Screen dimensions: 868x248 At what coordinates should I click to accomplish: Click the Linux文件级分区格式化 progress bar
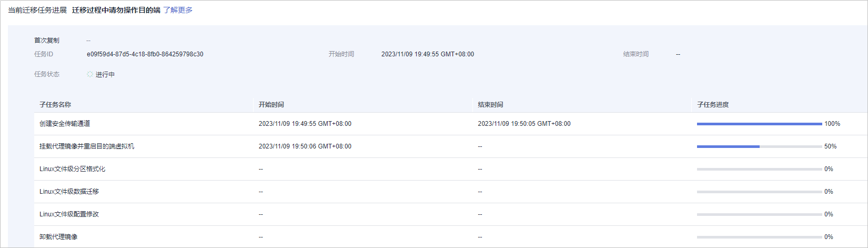pos(759,169)
